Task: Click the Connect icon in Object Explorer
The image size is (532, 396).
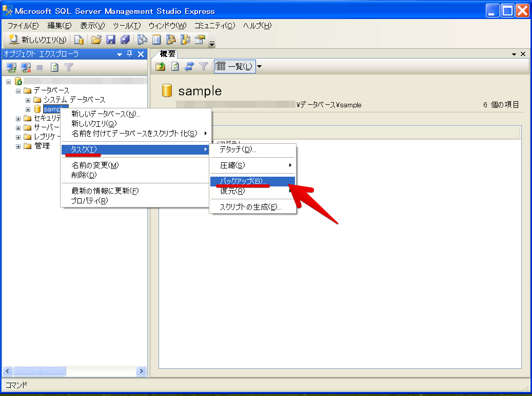Action: [11, 68]
